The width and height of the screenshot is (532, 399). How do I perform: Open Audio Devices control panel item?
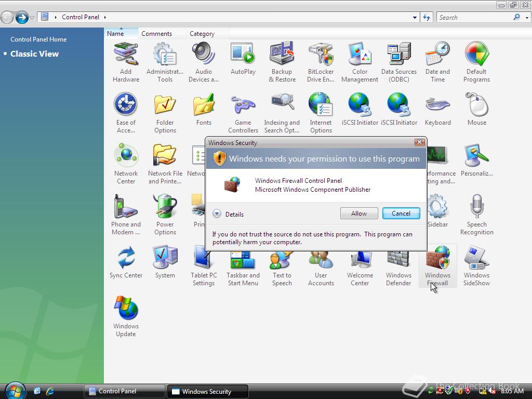[x=204, y=62]
